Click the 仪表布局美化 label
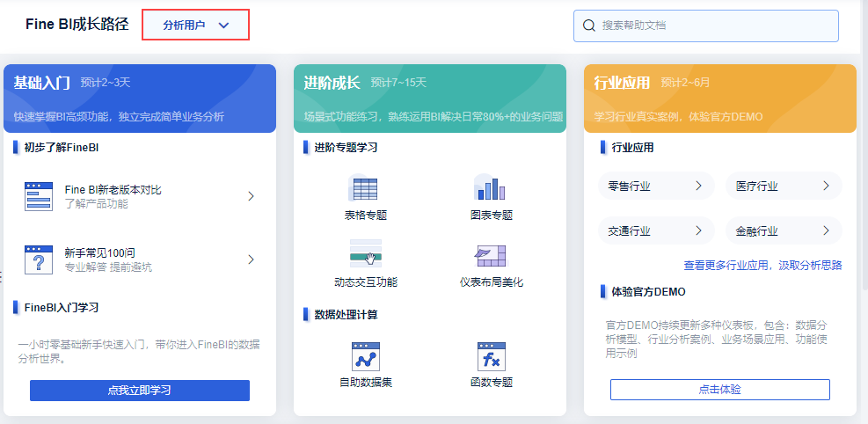 [x=491, y=282]
